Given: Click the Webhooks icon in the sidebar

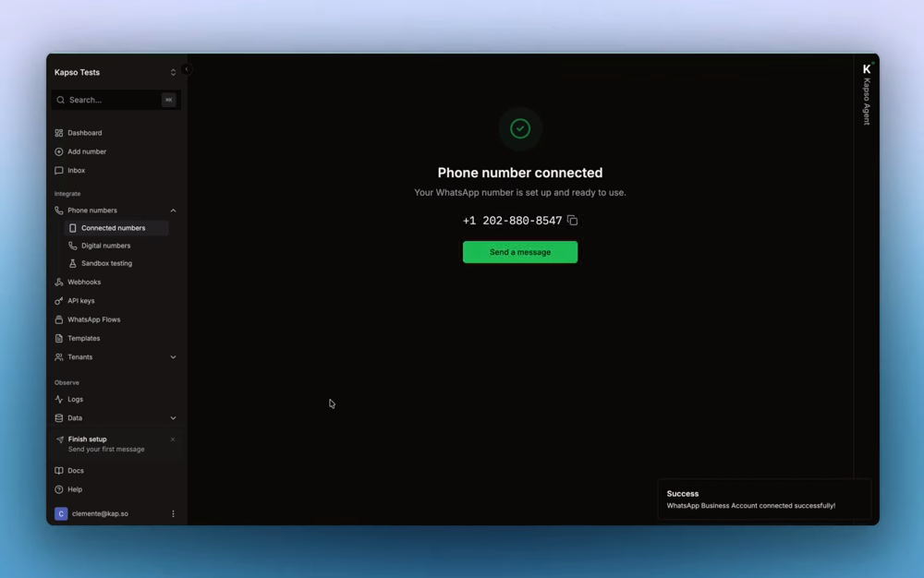Looking at the screenshot, I should [59, 283].
